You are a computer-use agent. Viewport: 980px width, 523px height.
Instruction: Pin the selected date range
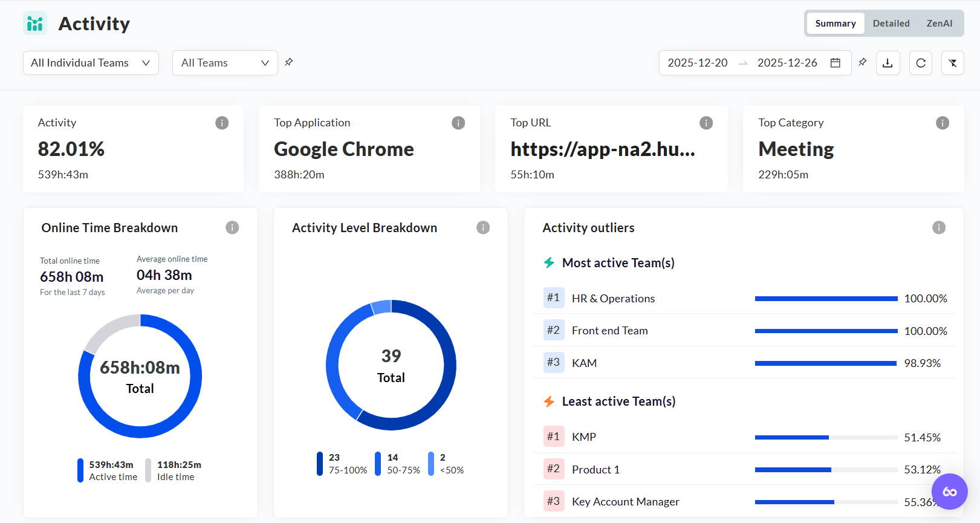pos(863,62)
